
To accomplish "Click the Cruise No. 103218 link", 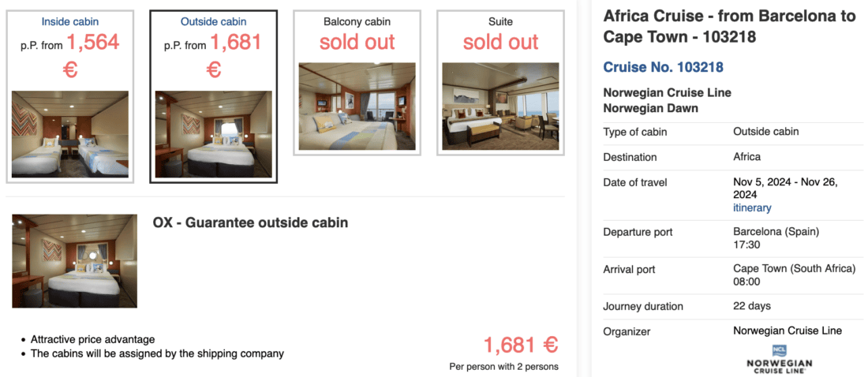I will click(x=663, y=67).
